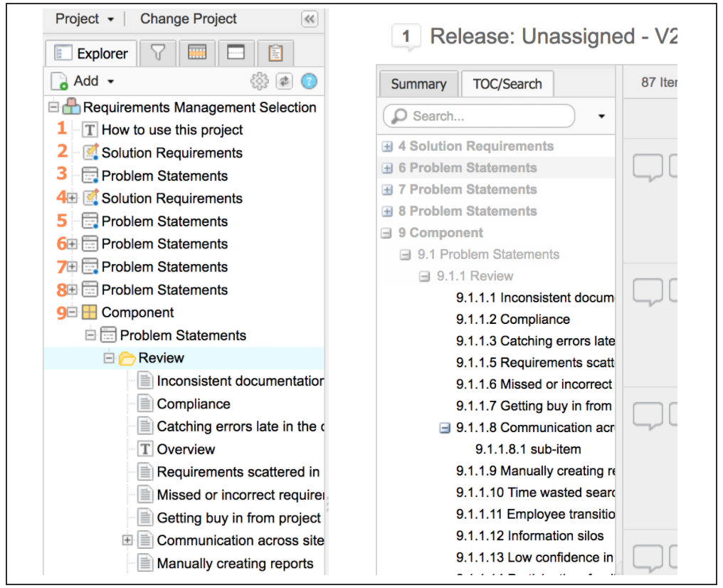Viewport: 723px width, 588px height.
Task: Click Solution Requirements set icon in row 2
Action: (x=90, y=152)
